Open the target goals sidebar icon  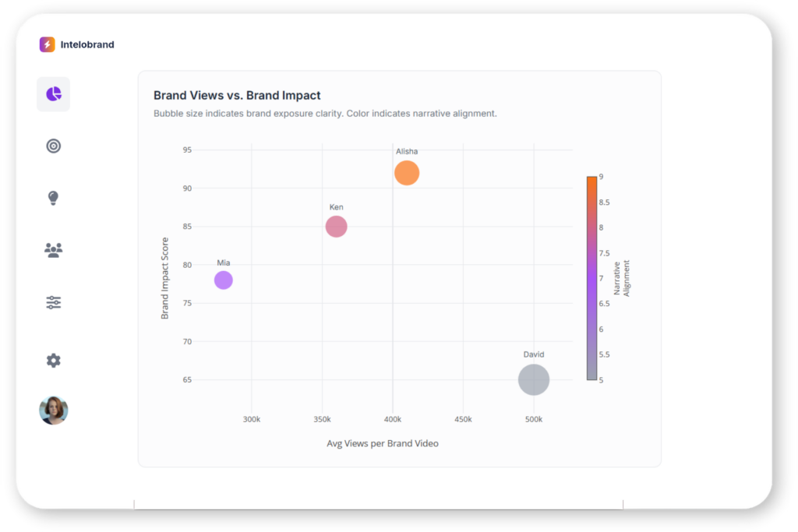click(53, 146)
